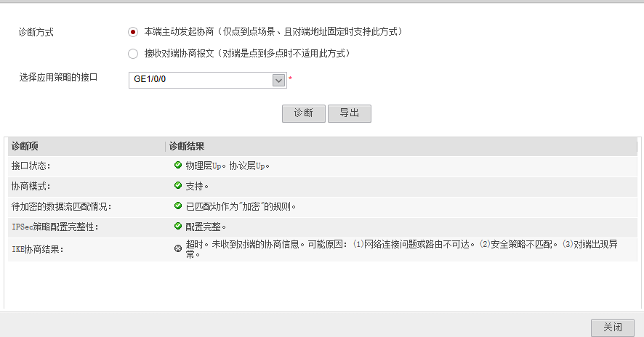This screenshot has width=644, height=337.
Task: Open the interface dropdown arrow
Action: click(x=278, y=80)
